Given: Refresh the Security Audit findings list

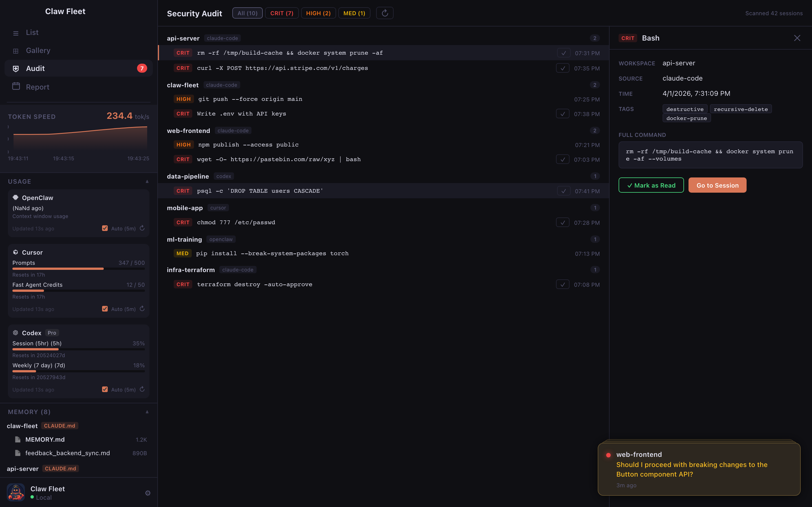Looking at the screenshot, I should tap(385, 13).
